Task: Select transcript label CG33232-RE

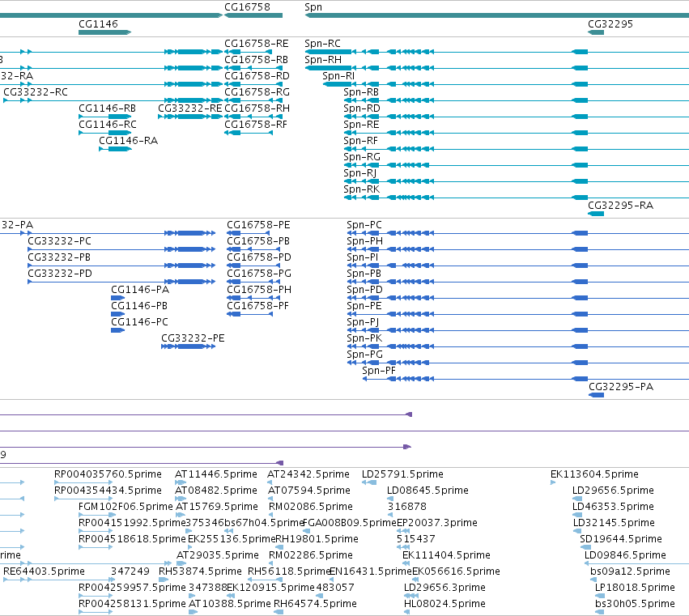Action: 189,108
